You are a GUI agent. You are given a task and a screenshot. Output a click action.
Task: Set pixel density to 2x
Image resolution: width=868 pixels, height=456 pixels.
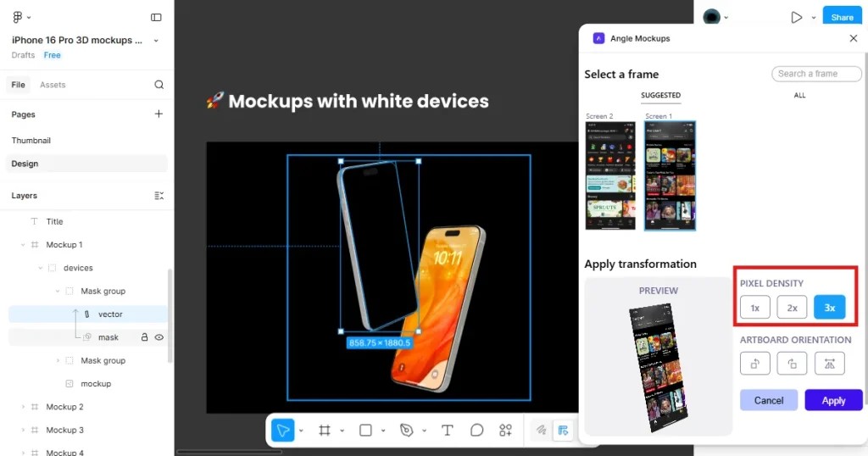793,308
